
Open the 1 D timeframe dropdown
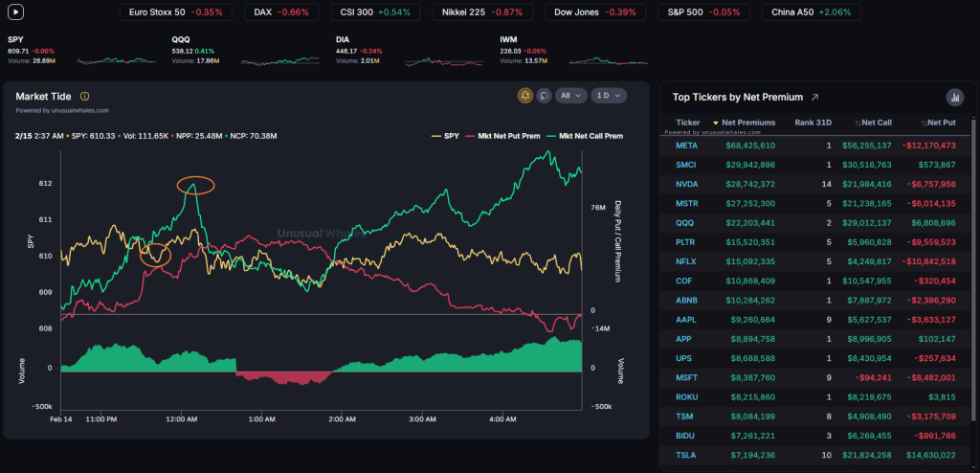(x=608, y=96)
